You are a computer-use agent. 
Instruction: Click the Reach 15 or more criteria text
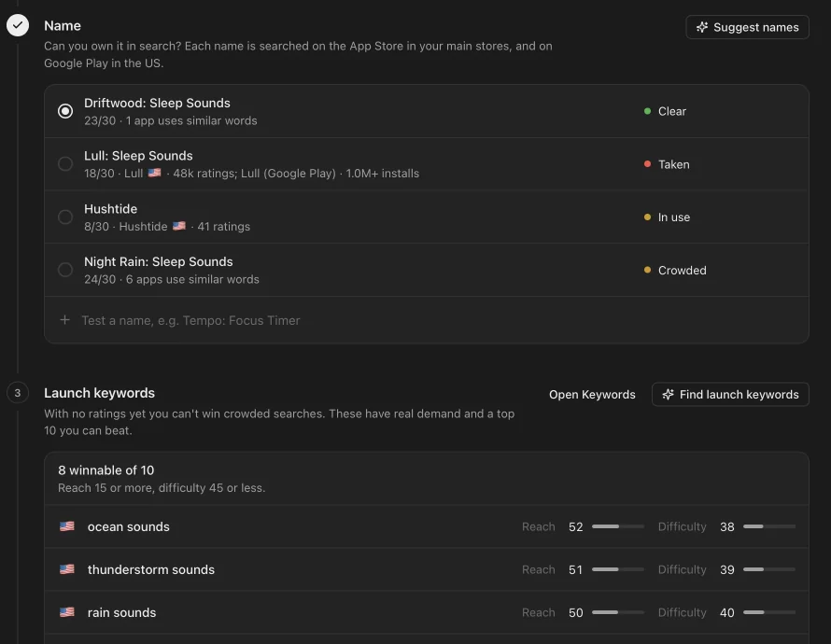(x=162, y=487)
